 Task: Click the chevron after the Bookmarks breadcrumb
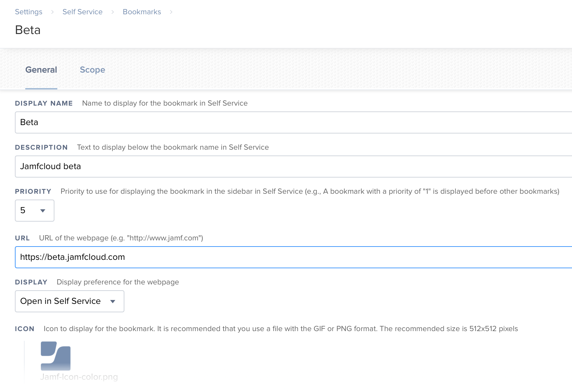tap(171, 12)
